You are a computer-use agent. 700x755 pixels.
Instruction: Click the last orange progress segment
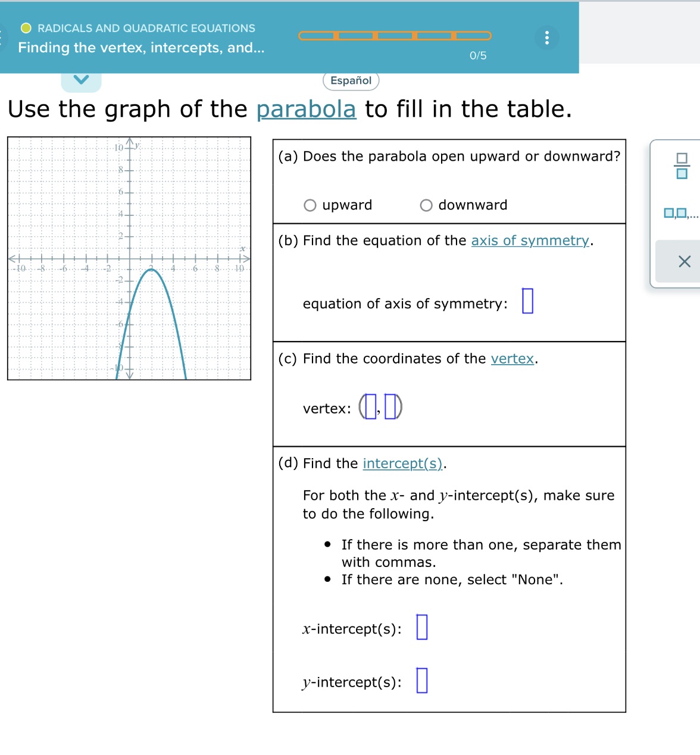(x=471, y=36)
